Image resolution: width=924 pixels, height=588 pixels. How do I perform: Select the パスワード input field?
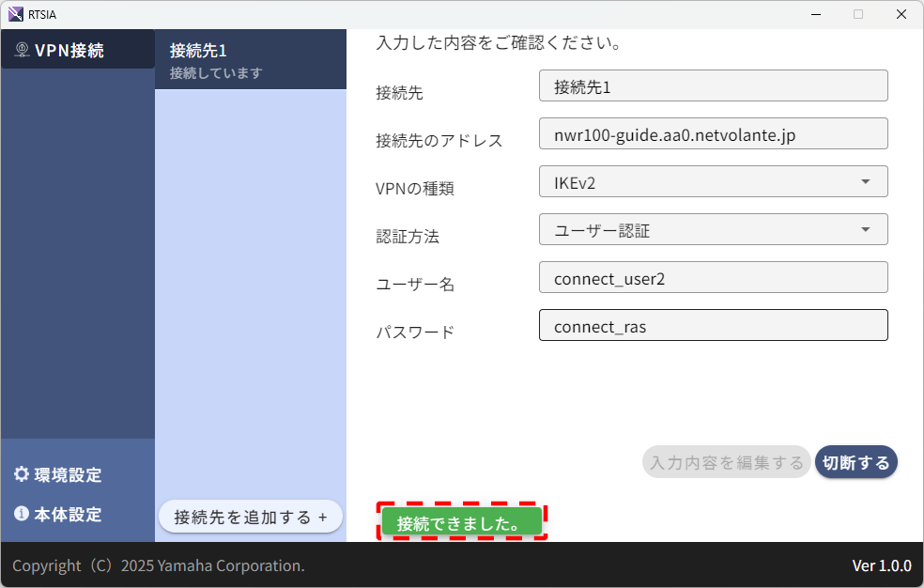click(714, 325)
